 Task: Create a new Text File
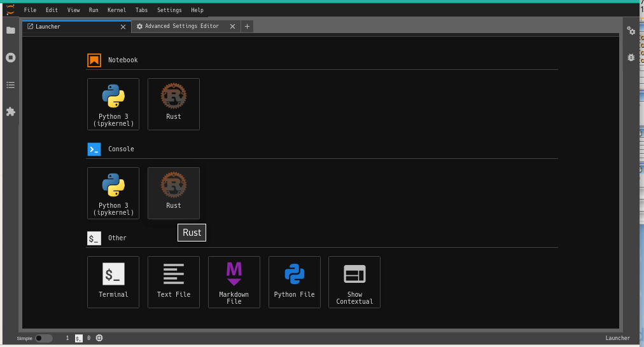(x=174, y=282)
